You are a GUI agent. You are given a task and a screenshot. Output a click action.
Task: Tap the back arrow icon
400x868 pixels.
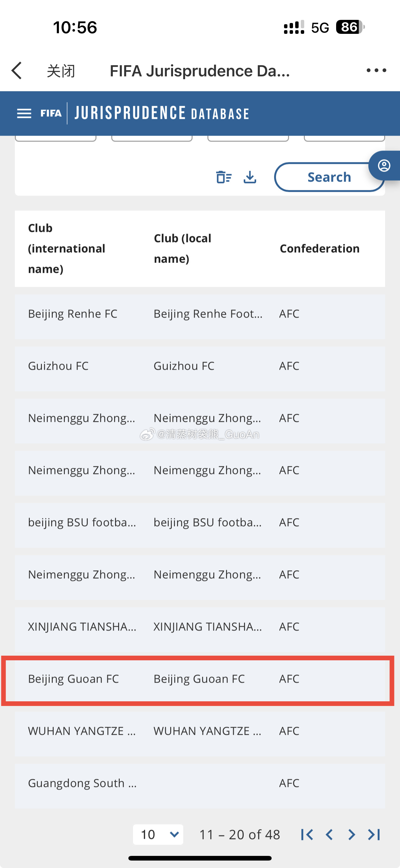click(x=16, y=70)
